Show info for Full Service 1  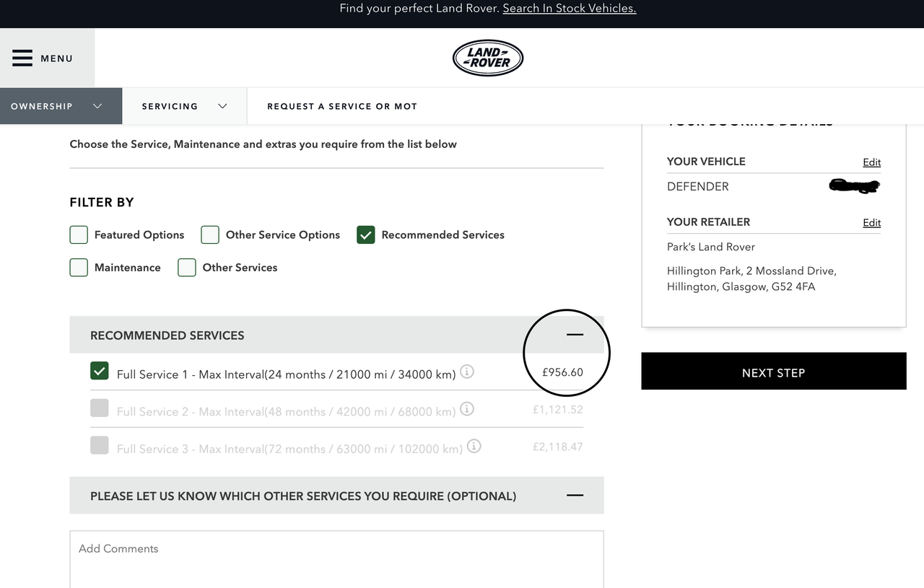pyautogui.click(x=467, y=372)
